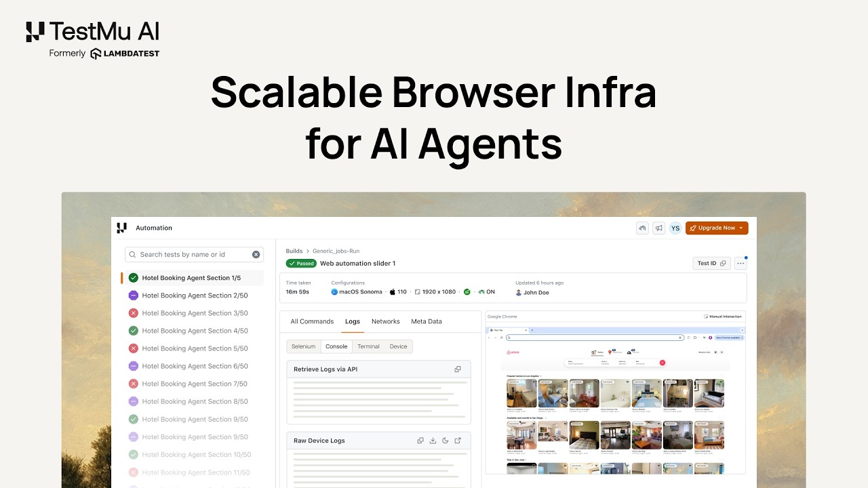Screen dimensions: 868x488
Task: Select the Console log type
Action: (x=336, y=346)
